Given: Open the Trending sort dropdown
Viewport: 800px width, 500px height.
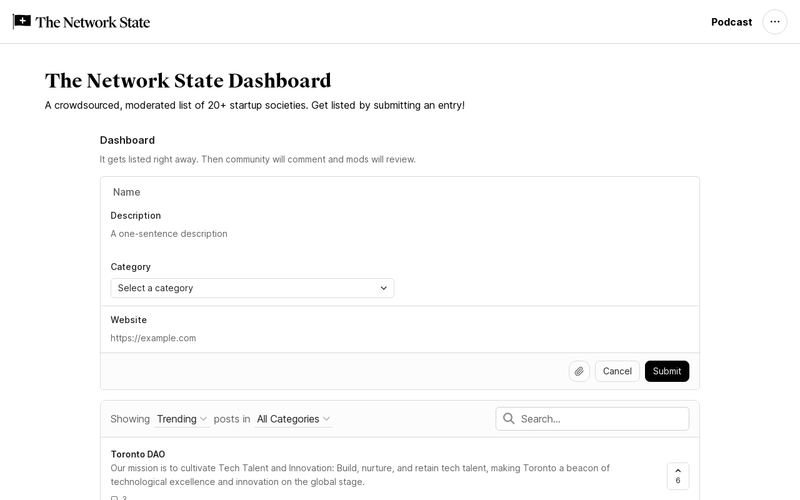Looking at the screenshot, I should coord(182,419).
